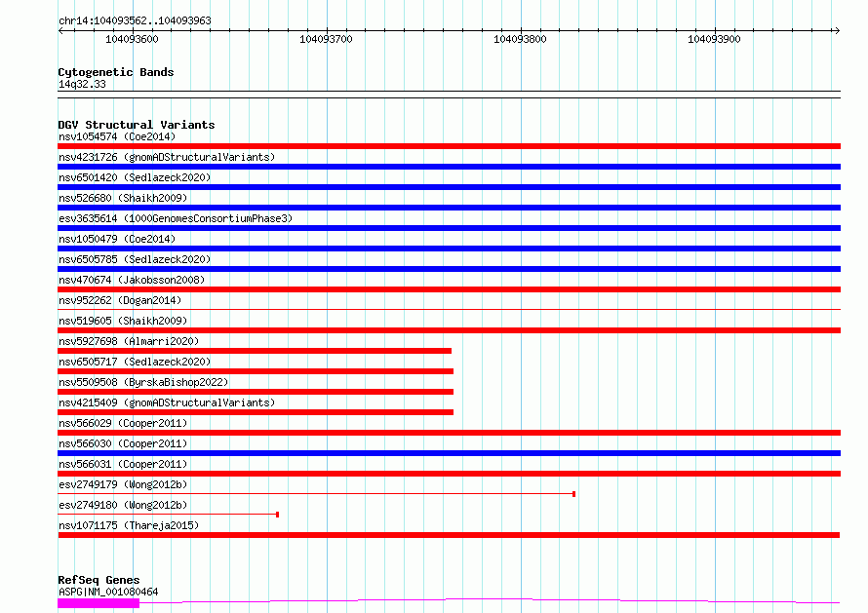Select the blue bar below nsv6501420
The width and height of the screenshot is (868, 613).
click(x=449, y=187)
